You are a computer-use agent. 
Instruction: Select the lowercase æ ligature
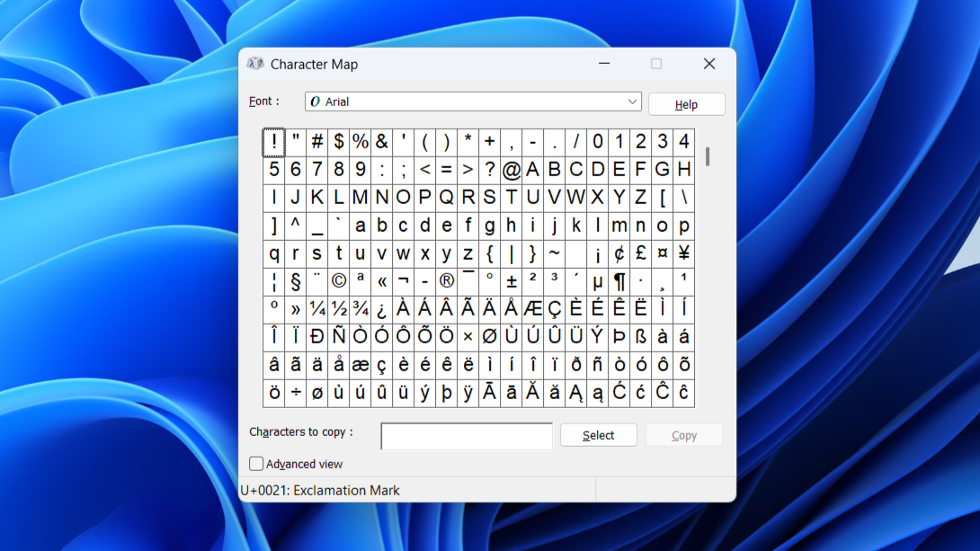(x=360, y=364)
